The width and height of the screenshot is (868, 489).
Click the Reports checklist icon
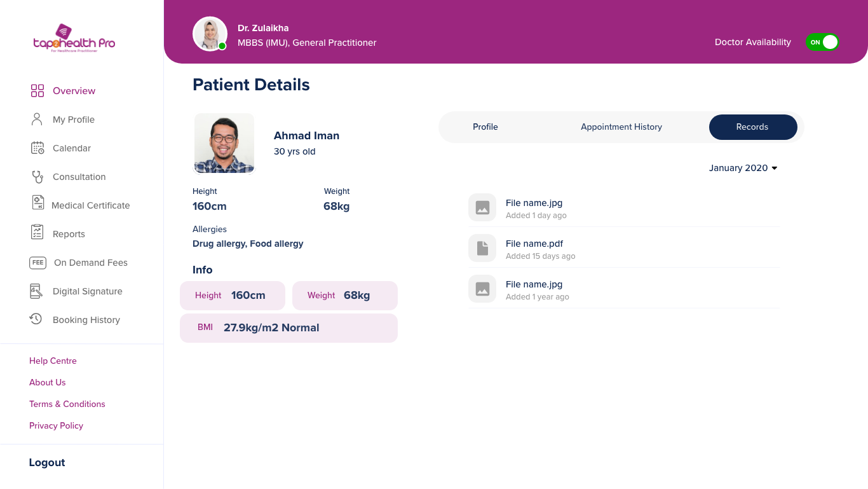(x=37, y=232)
